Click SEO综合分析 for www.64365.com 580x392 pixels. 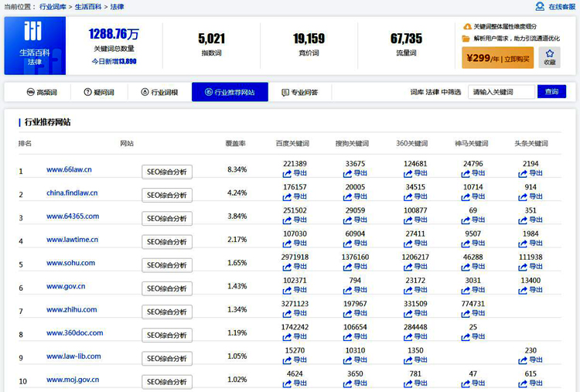tap(167, 219)
